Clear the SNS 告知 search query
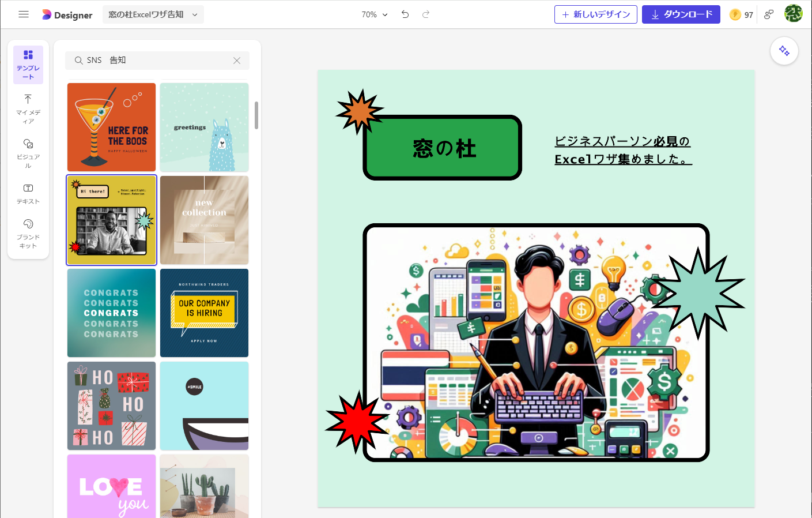The height and width of the screenshot is (518, 812). (x=236, y=60)
